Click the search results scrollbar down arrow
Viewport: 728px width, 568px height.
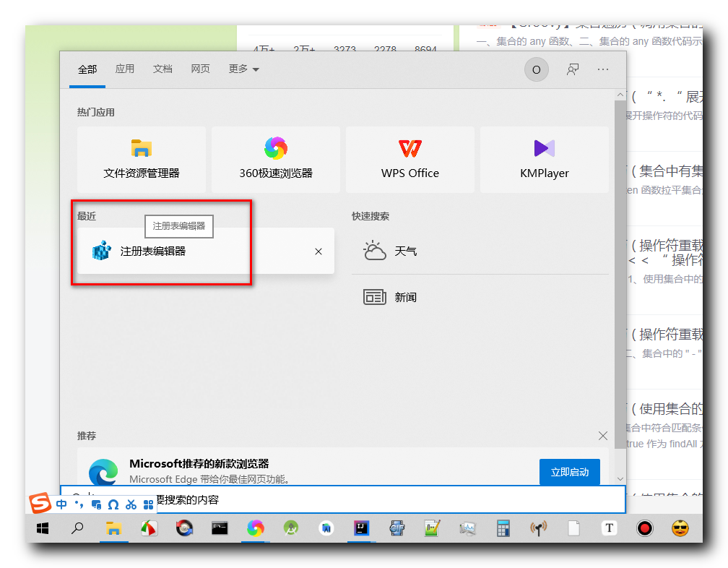pyautogui.click(x=620, y=478)
